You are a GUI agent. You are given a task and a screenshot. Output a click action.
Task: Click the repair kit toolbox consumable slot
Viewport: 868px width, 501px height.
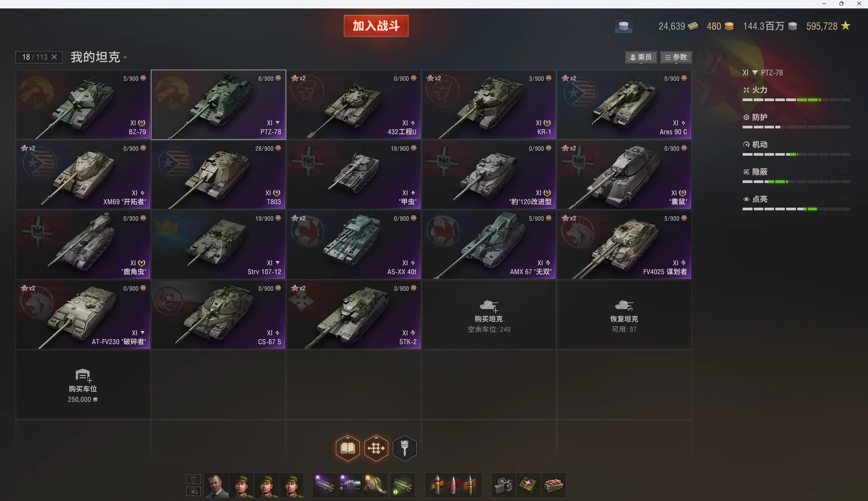[504, 485]
